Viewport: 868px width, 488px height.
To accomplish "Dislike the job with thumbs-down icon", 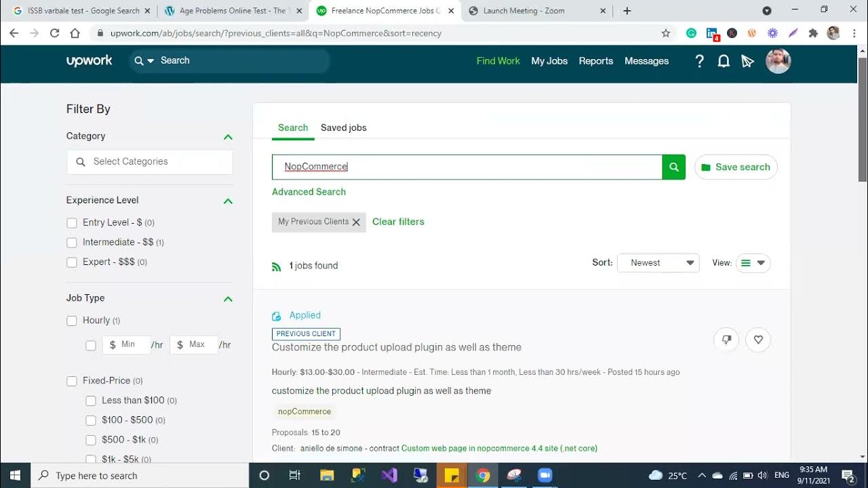I will click(x=726, y=340).
